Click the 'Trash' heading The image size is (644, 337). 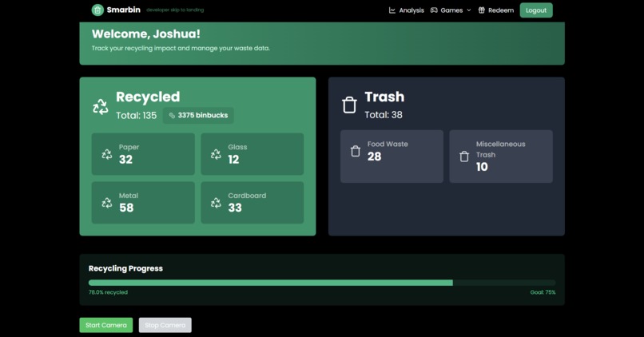[x=384, y=97]
